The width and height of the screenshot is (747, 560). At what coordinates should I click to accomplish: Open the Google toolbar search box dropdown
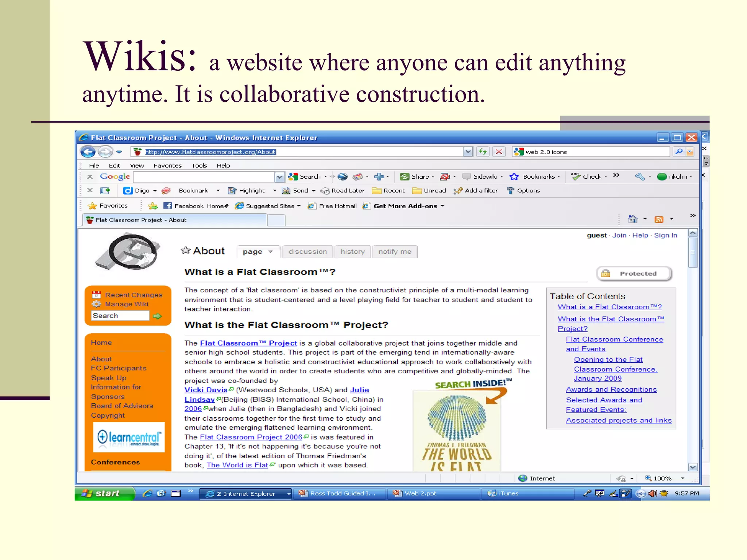point(279,177)
